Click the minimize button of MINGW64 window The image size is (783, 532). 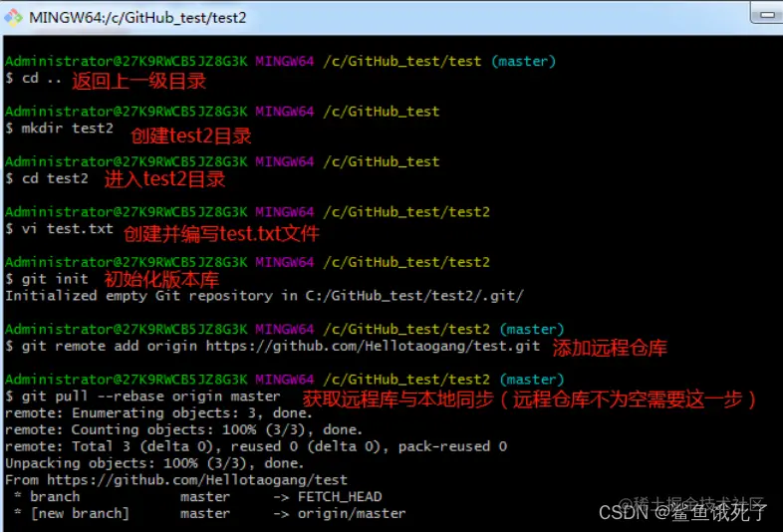tap(767, 14)
